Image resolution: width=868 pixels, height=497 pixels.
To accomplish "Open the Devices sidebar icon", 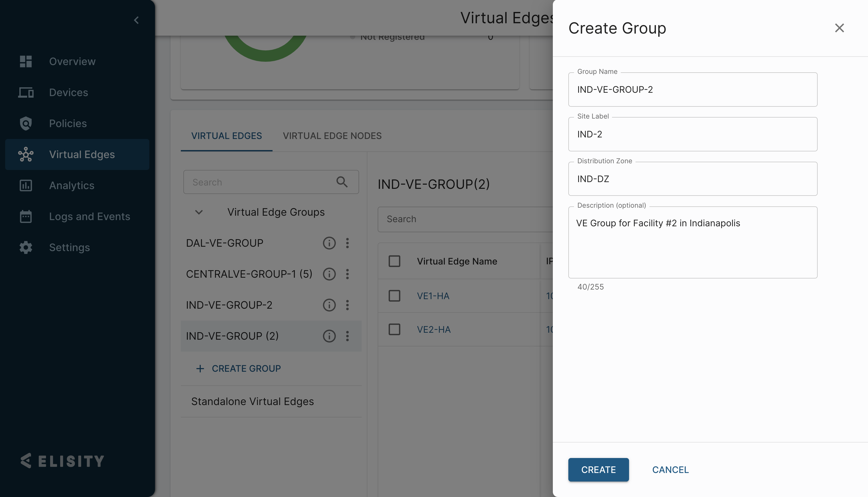I will (26, 92).
